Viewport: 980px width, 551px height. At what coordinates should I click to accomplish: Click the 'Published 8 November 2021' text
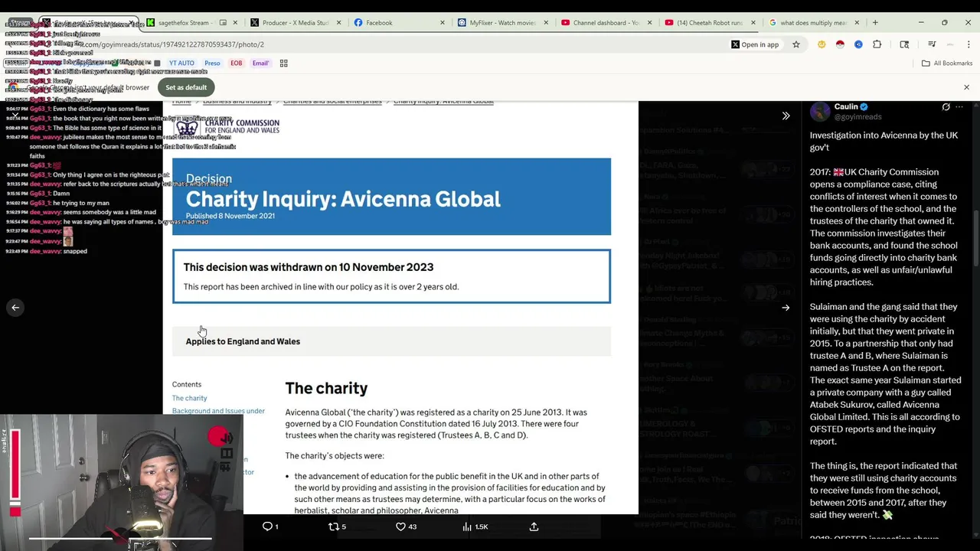click(x=230, y=216)
